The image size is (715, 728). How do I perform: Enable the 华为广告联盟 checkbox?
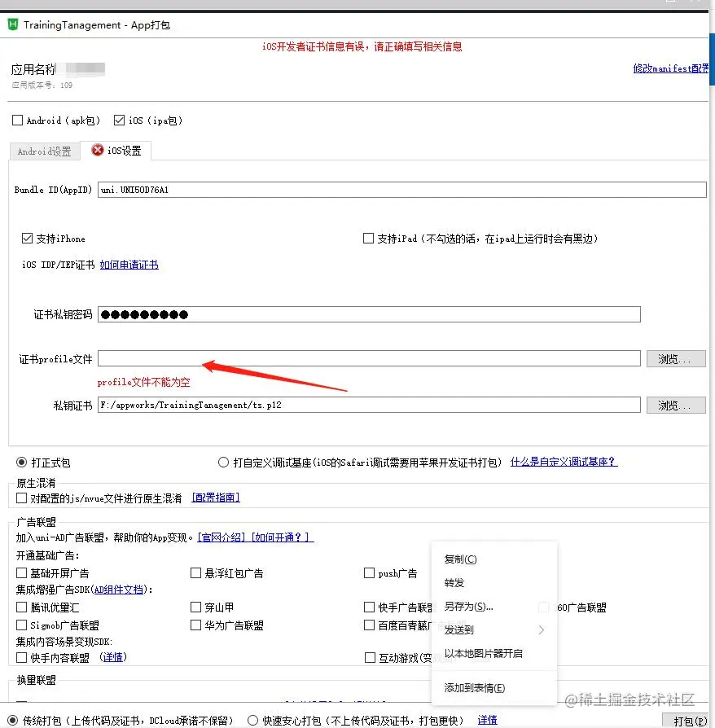point(196,625)
